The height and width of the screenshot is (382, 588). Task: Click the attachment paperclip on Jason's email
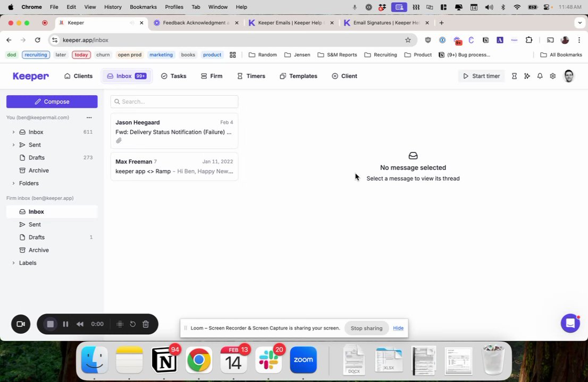click(119, 141)
